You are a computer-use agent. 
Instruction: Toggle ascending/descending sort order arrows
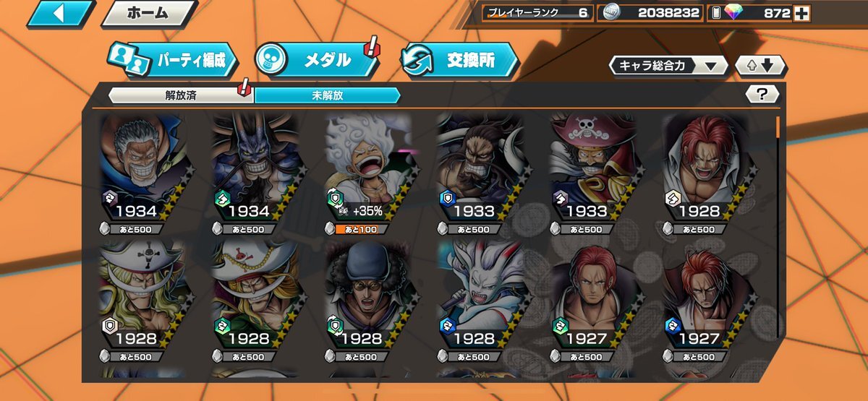760,66
